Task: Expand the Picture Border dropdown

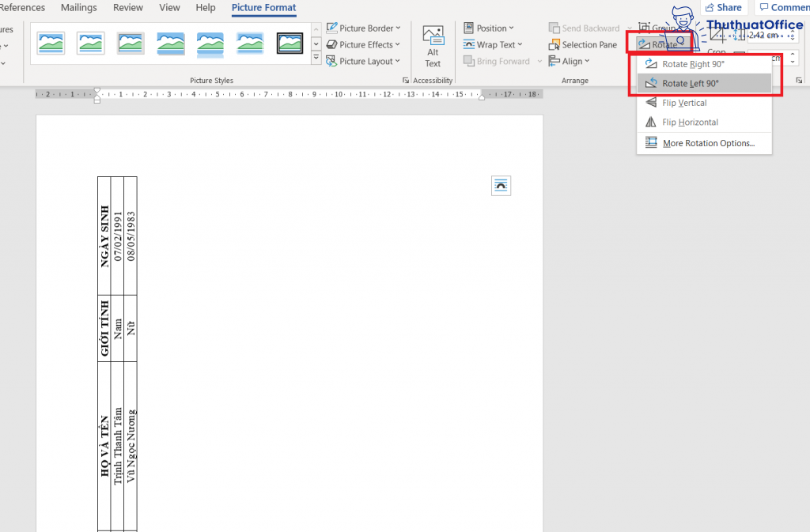Action: [363, 28]
